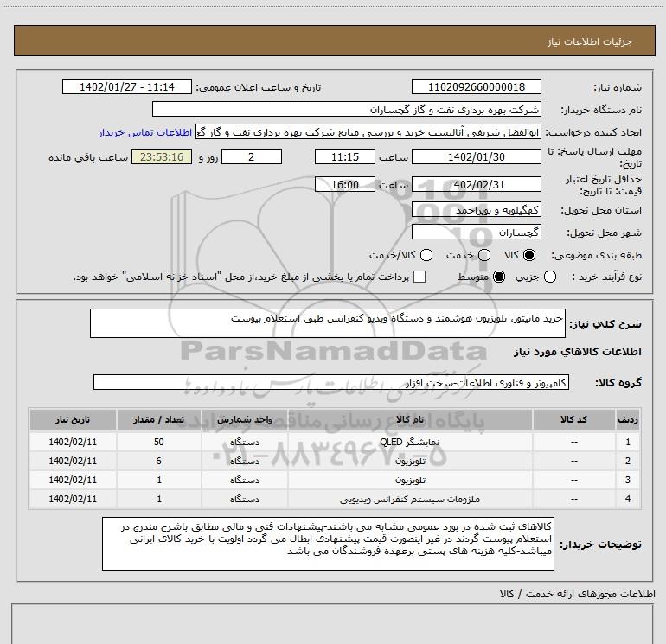Click the price validity date 1402/02/31
This screenshot has height=644, width=666.
point(476,184)
